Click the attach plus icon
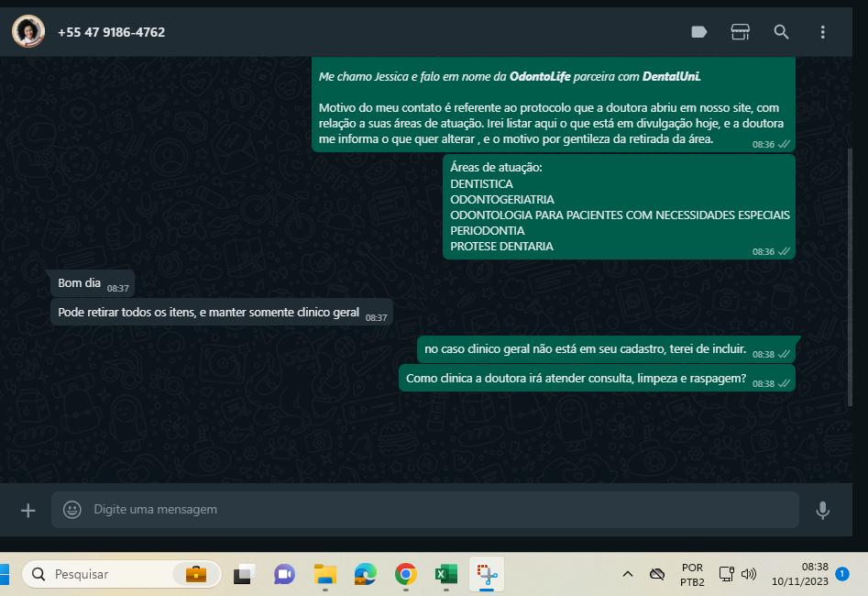Screen dimensions: 868x596 coord(27,510)
